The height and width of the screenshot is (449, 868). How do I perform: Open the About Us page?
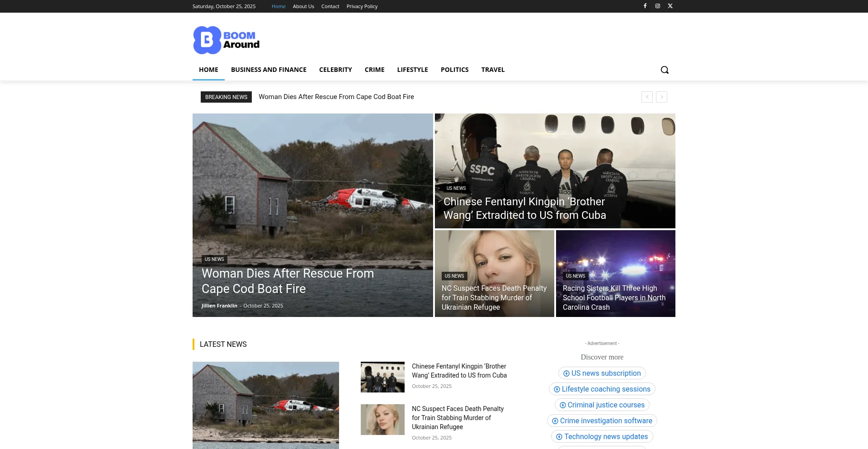click(x=303, y=6)
